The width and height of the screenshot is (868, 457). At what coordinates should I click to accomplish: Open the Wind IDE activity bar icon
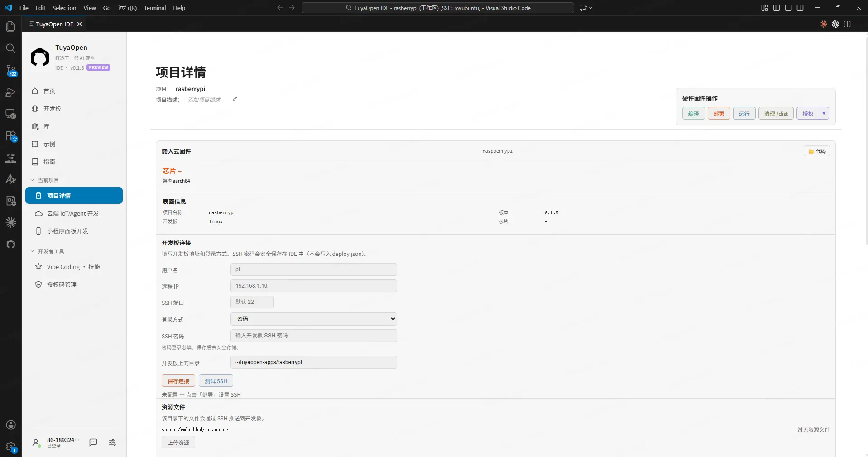tap(10, 158)
